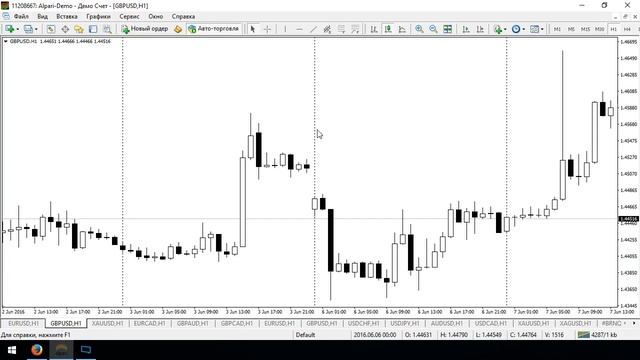Viewport: 640px width, 360px height.
Task: Open the Profiles toolbar icon
Action: click(28, 29)
